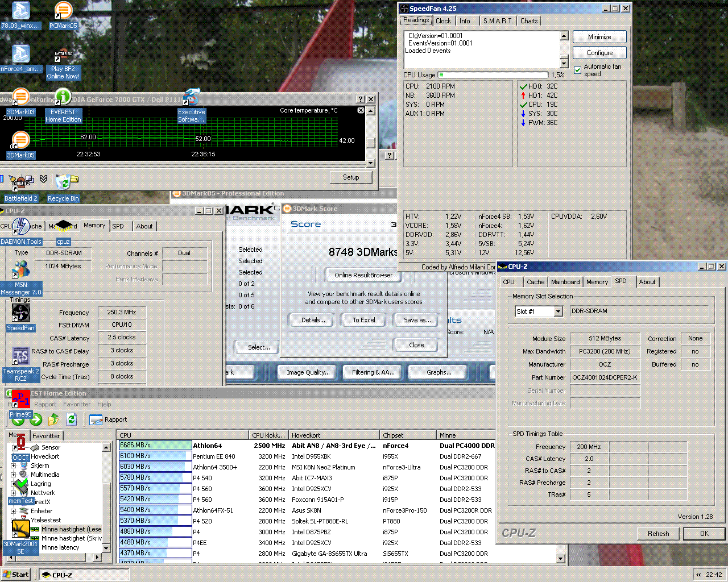Click the Configure button in SpeedFan

tap(599, 53)
